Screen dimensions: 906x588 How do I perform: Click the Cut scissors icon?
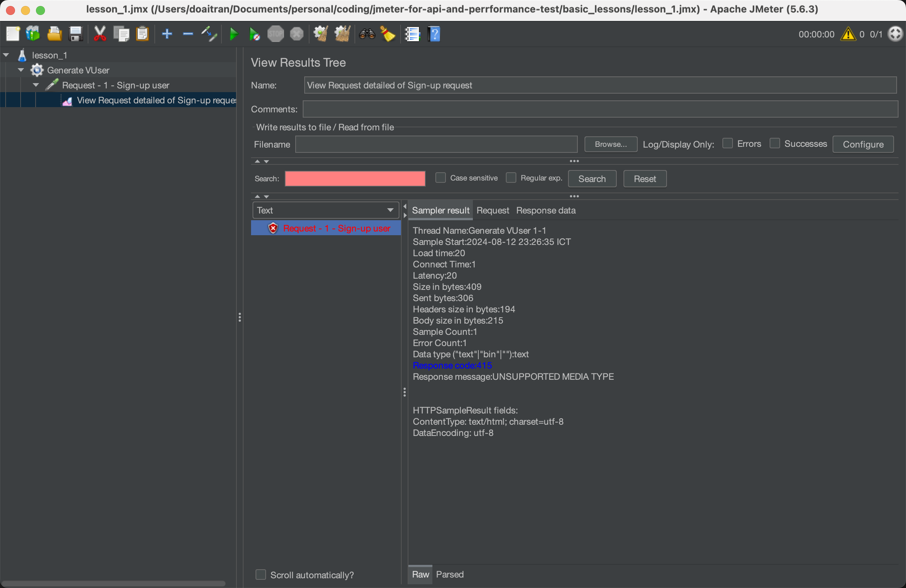pyautogui.click(x=100, y=34)
